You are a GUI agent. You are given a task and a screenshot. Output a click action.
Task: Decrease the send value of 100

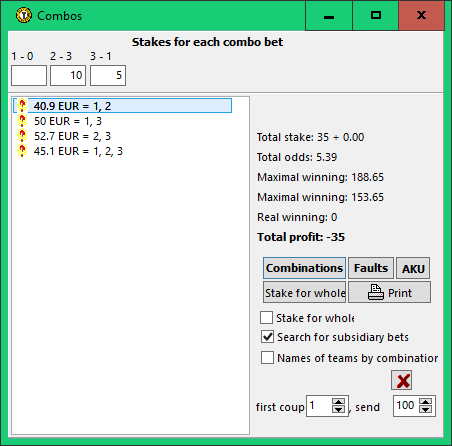tap(426, 409)
